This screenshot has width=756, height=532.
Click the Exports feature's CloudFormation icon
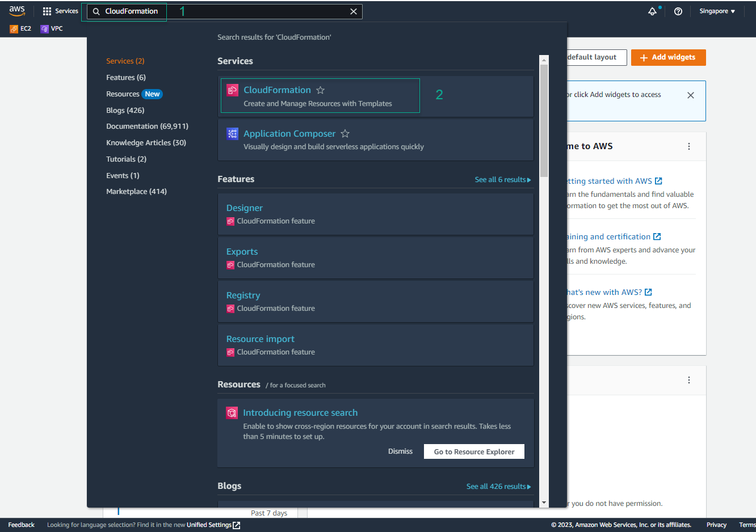point(230,265)
